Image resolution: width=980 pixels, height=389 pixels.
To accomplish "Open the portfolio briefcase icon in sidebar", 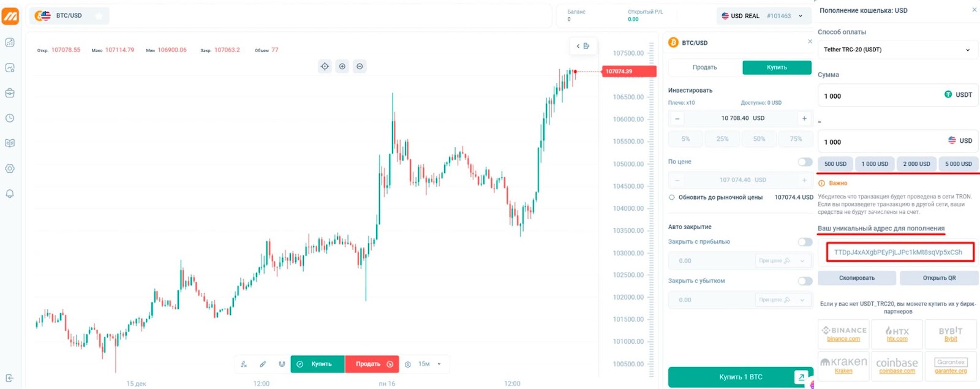I will 10,93.
